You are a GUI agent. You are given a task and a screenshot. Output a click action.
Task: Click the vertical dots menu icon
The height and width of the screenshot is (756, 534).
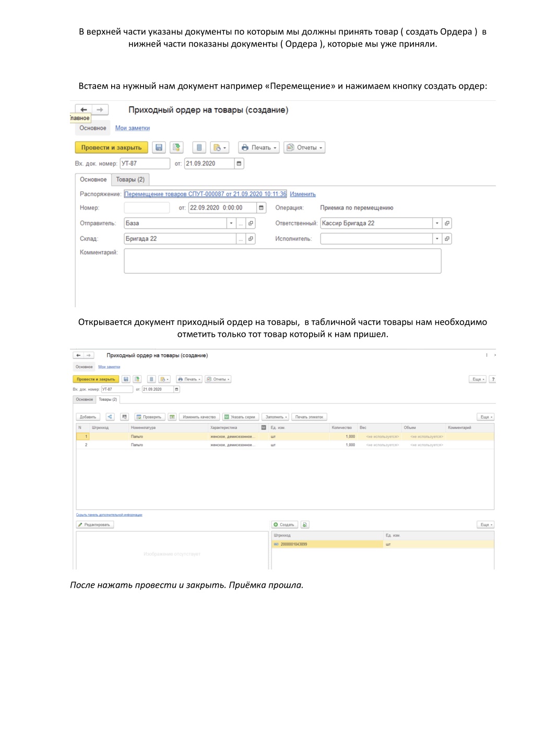(x=486, y=355)
